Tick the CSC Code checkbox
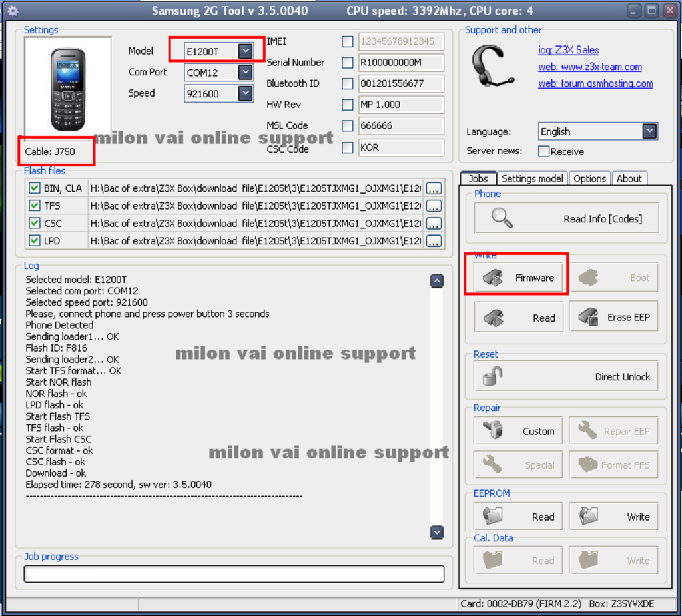 click(347, 147)
